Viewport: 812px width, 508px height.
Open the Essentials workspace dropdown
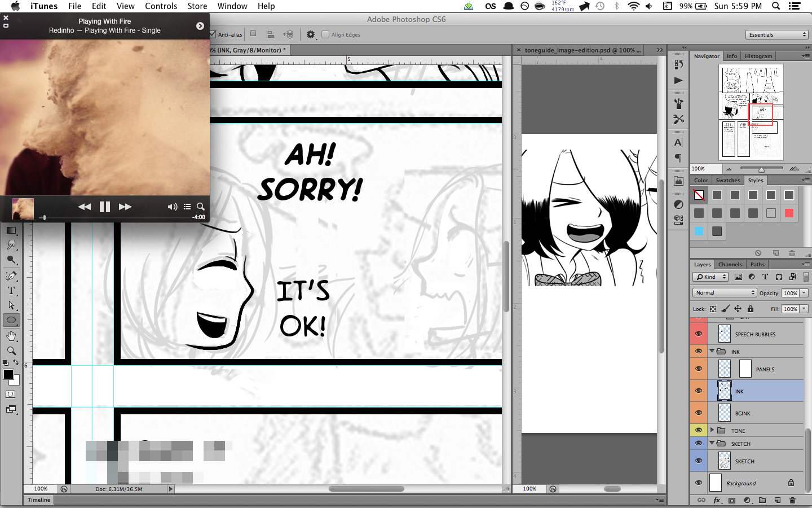pyautogui.click(x=778, y=34)
